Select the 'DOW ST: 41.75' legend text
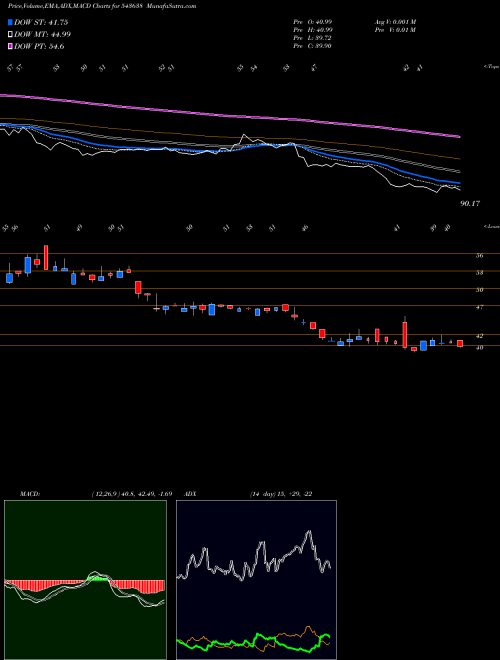 (x=41, y=22)
